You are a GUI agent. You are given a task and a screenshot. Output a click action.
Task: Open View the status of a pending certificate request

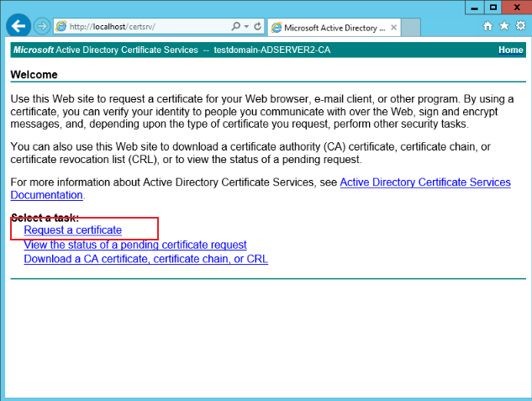[135, 245]
